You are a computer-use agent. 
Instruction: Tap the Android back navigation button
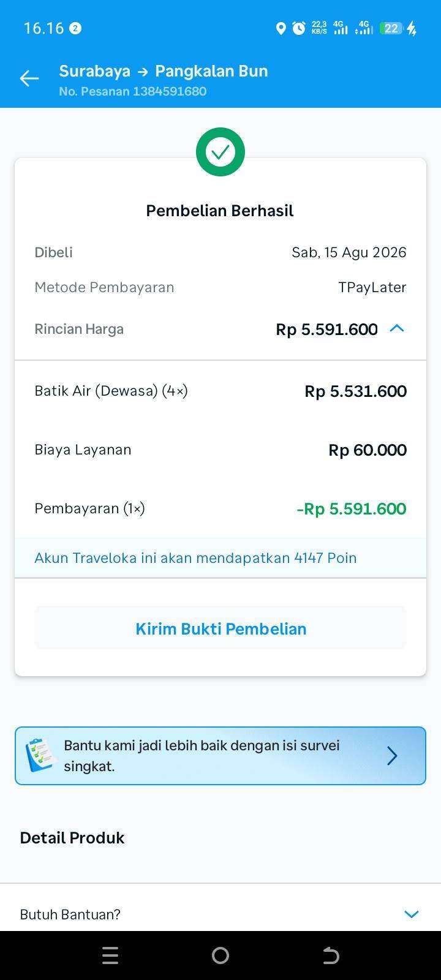point(331,956)
